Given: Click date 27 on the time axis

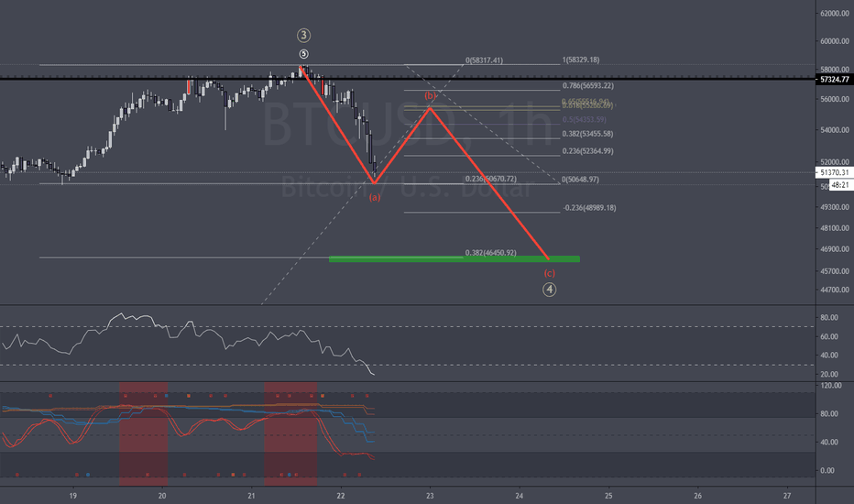Looking at the screenshot, I should (787, 496).
